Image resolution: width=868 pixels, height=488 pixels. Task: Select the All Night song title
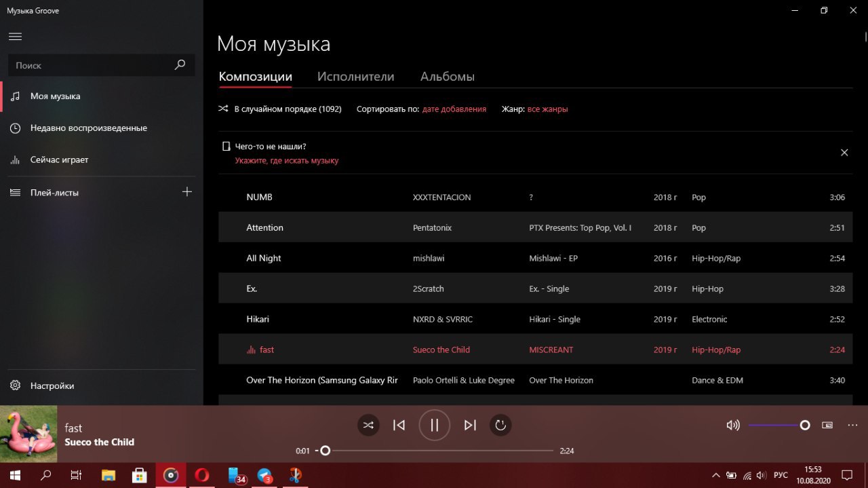(x=263, y=258)
